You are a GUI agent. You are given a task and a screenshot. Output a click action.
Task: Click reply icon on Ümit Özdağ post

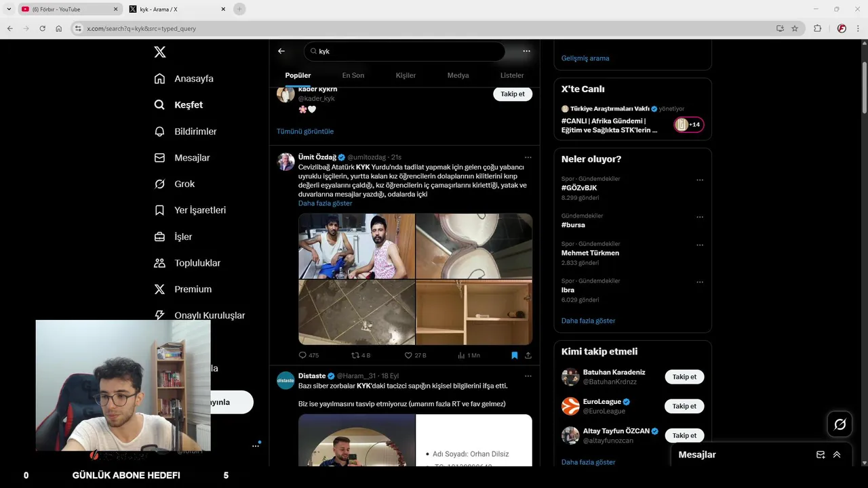302,355
